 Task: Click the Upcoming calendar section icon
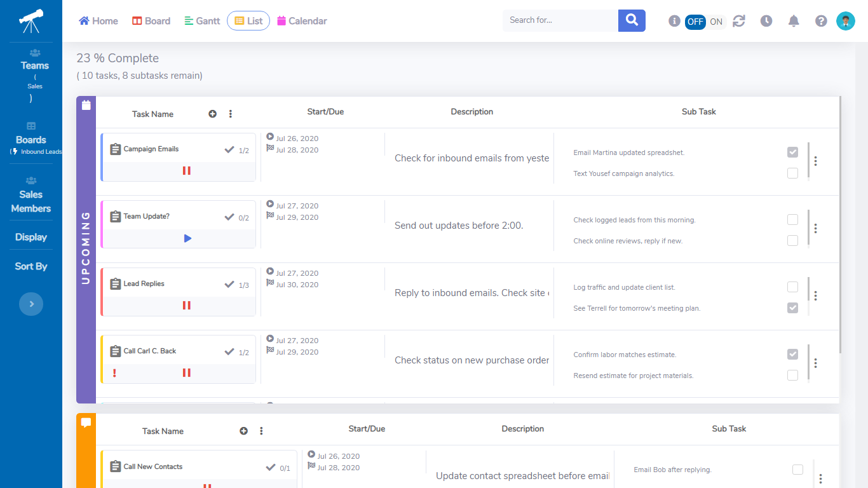86,105
